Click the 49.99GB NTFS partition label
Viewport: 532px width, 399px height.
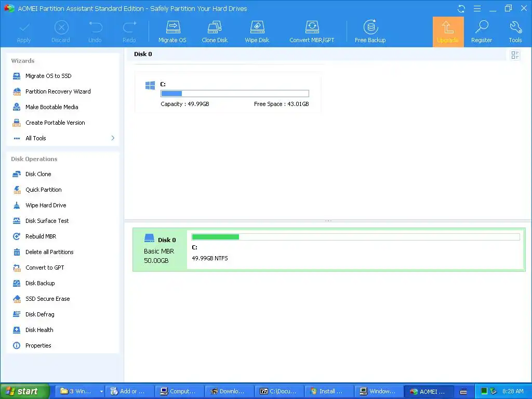click(x=210, y=259)
